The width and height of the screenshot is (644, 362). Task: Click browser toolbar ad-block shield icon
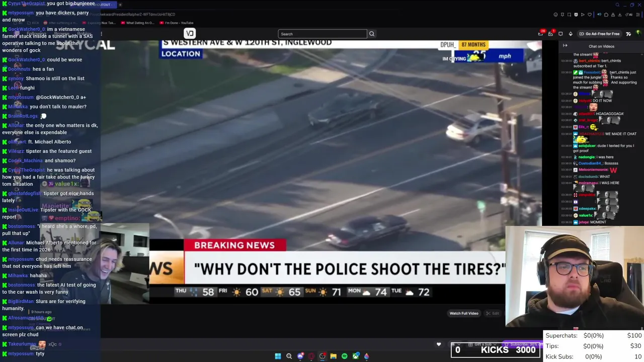[576, 15]
